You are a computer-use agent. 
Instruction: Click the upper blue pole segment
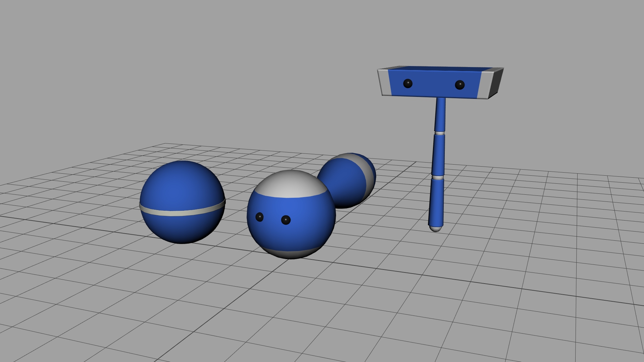[440, 114]
